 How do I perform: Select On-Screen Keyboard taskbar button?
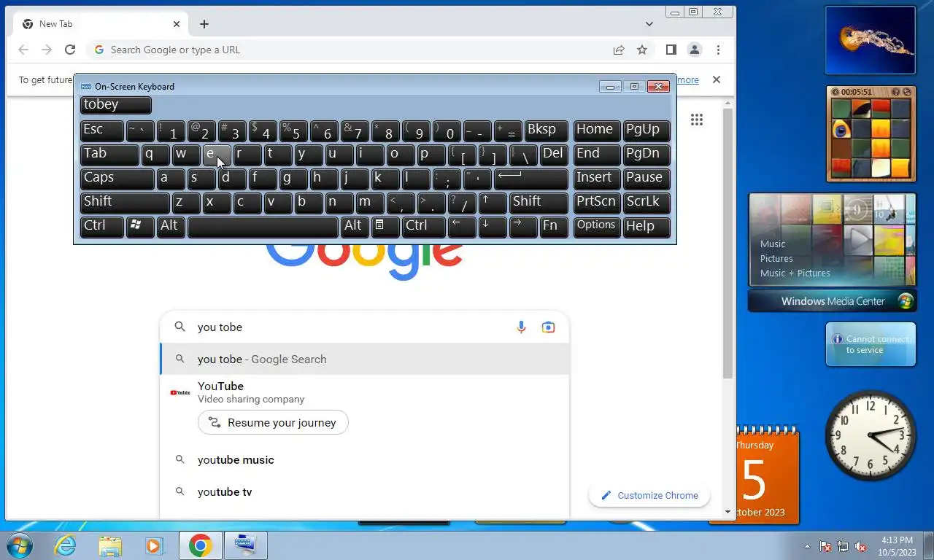tap(245, 545)
